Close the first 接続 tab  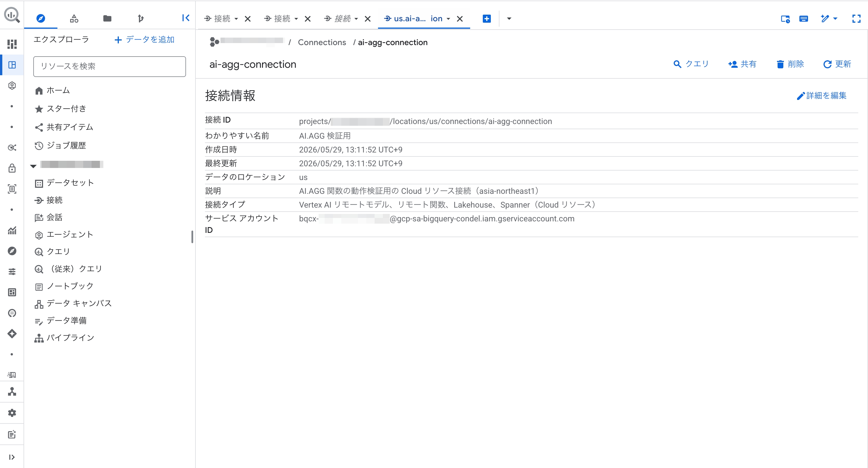tap(248, 19)
